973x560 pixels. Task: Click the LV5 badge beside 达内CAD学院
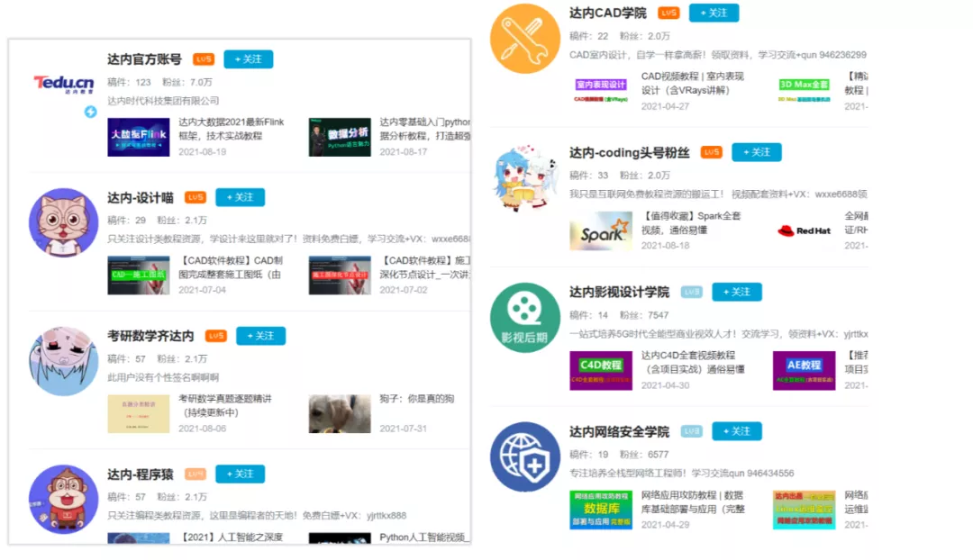[x=668, y=14]
